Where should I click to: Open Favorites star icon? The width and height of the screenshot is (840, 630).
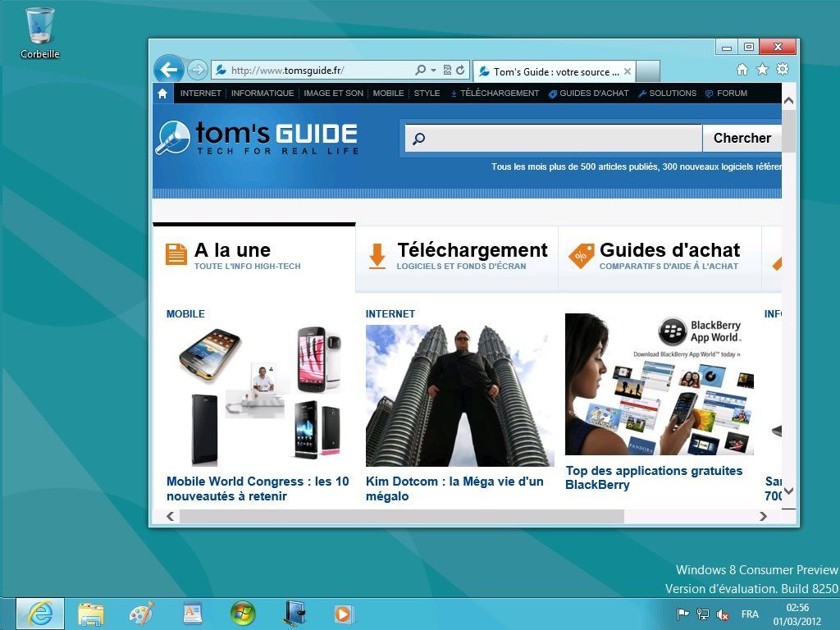762,69
